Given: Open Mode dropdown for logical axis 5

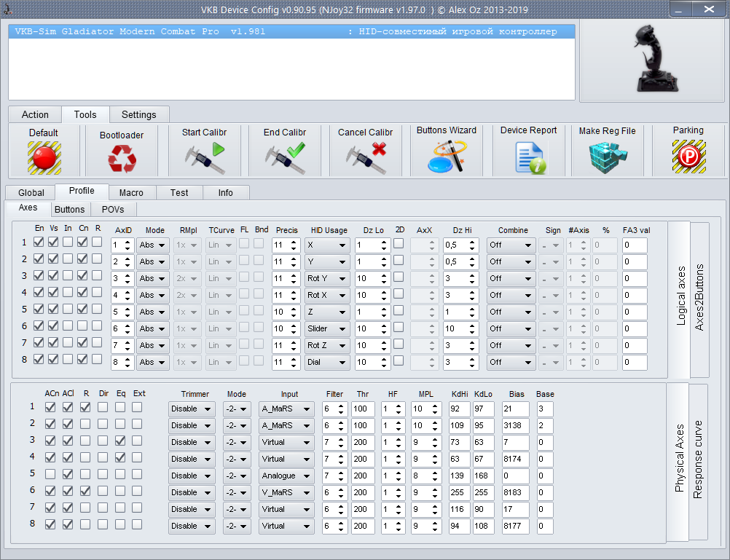Looking at the screenshot, I should 153,312.
